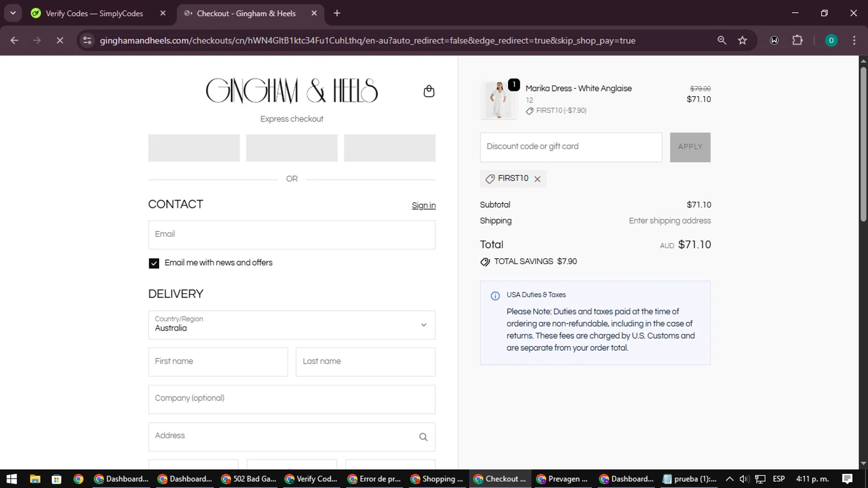Screen dimensions: 868x488
Task: Focus the Address input field
Action: 292,436
